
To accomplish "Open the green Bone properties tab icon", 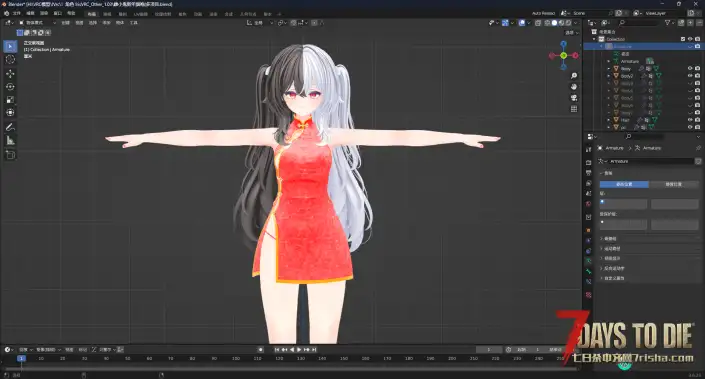I will [589, 271].
